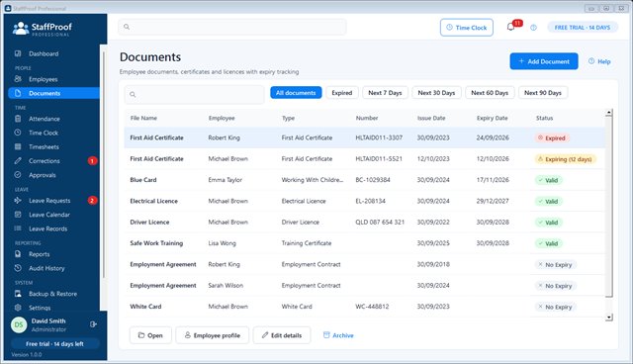Open the Dashboard sidebar item
The width and height of the screenshot is (633, 364).
tap(53, 53)
